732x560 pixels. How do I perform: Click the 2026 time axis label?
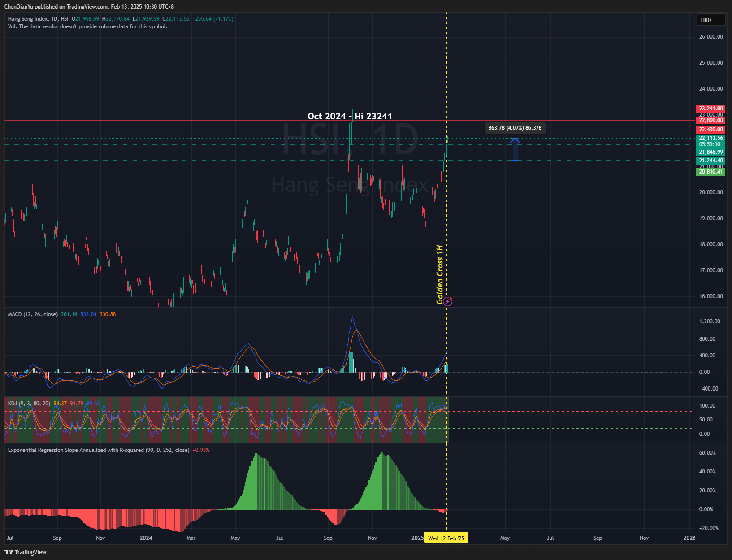coord(689,538)
